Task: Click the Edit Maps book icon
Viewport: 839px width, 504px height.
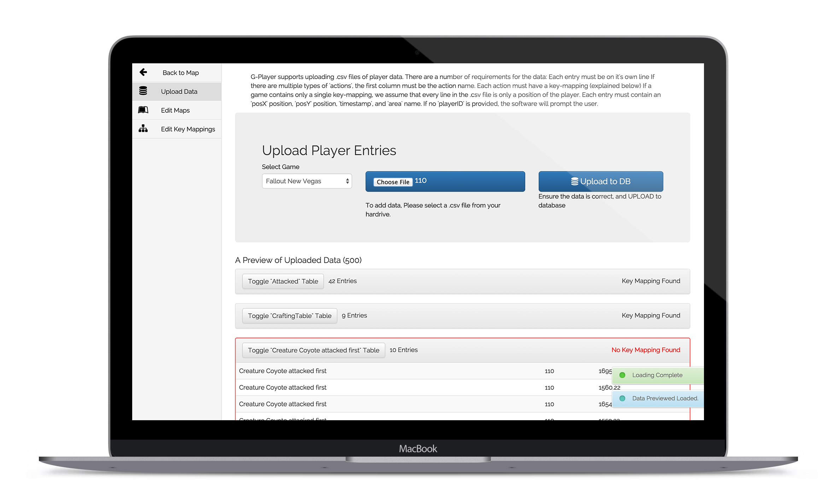Action: click(x=143, y=110)
